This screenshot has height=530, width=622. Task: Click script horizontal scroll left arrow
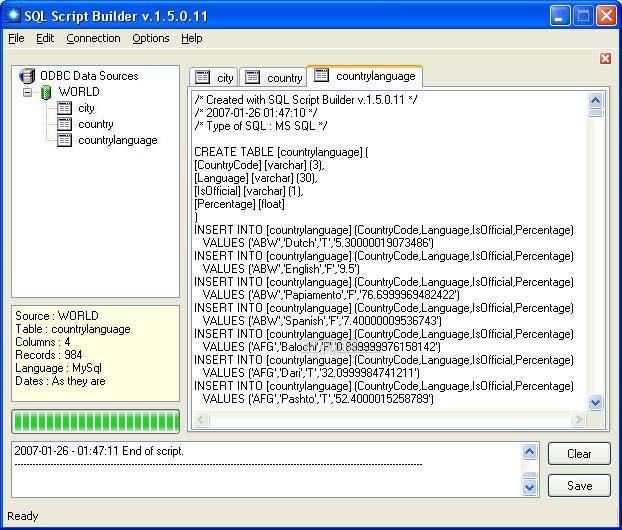[202, 419]
